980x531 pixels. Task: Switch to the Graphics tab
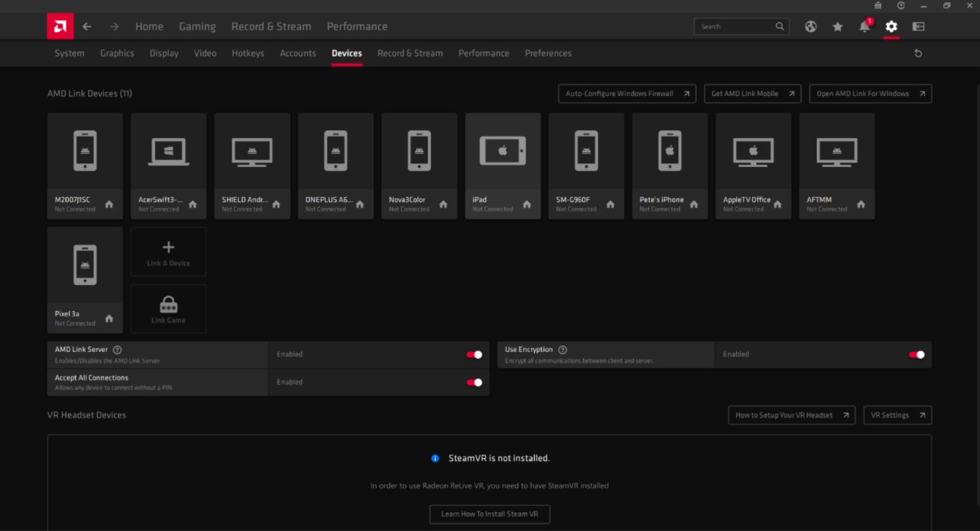117,53
